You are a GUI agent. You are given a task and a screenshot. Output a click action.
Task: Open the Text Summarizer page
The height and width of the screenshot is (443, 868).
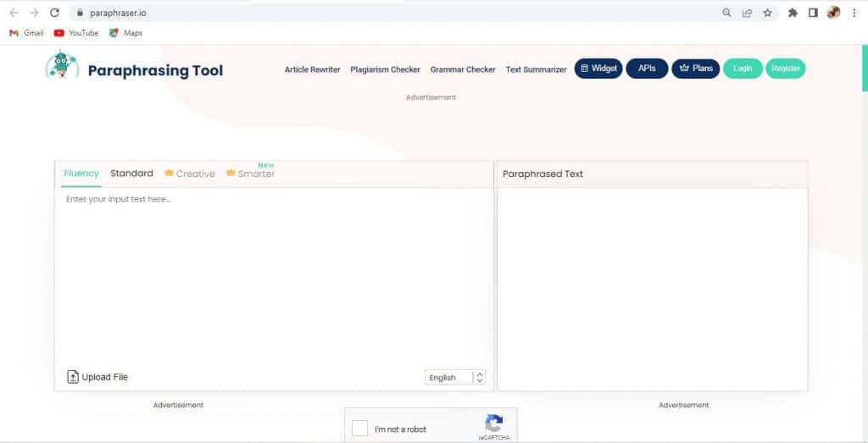537,69
